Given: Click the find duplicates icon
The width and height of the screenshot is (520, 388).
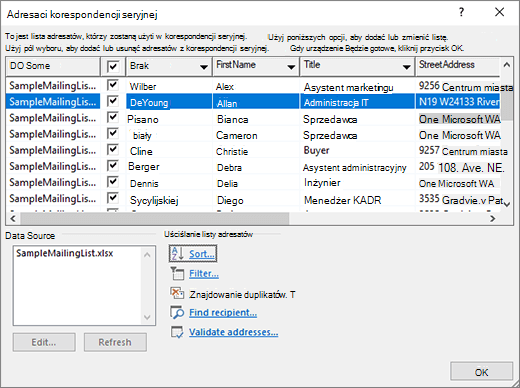Looking at the screenshot, I should (x=177, y=293).
